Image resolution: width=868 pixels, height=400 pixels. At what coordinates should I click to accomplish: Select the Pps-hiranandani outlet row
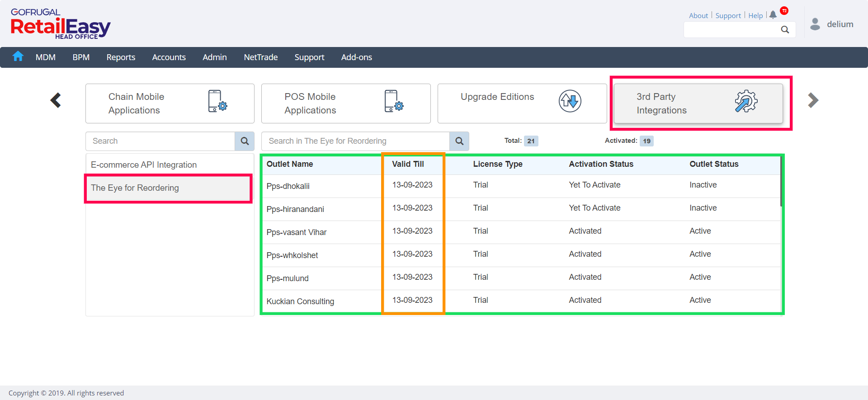pyautogui.click(x=521, y=209)
